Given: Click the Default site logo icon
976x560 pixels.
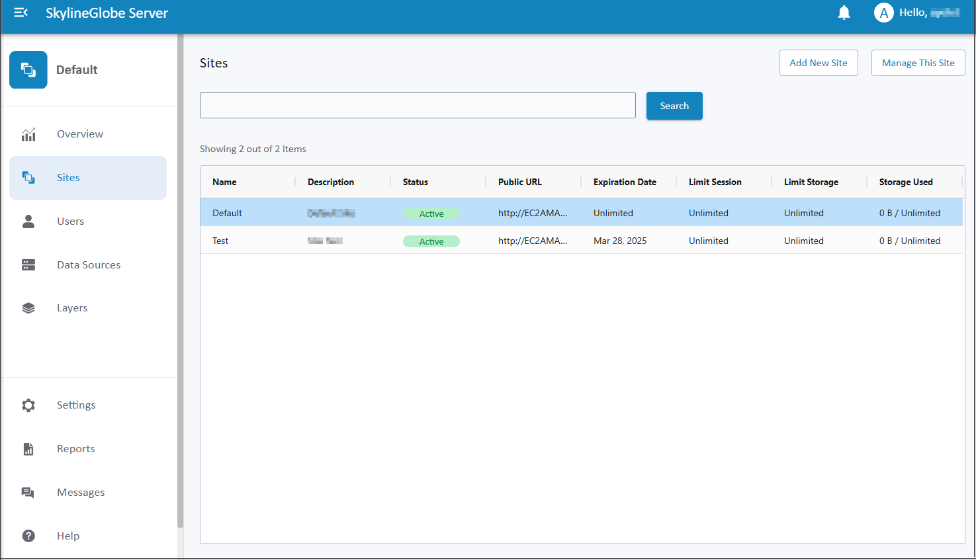Looking at the screenshot, I should click(x=28, y=69).
